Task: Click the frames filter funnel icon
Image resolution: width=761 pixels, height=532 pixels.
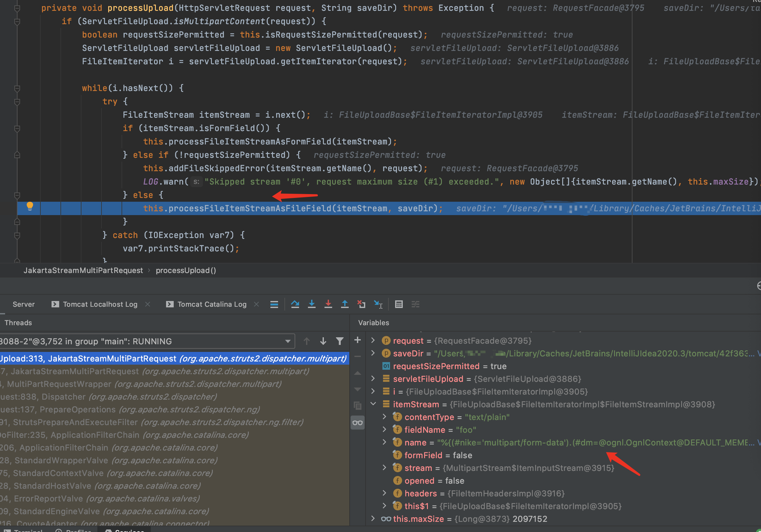Action: click(340, 341)
